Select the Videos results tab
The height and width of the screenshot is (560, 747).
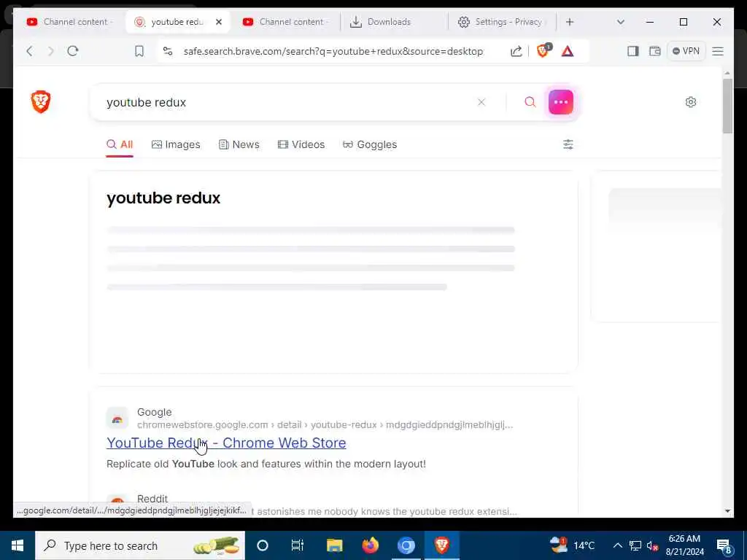301,144
